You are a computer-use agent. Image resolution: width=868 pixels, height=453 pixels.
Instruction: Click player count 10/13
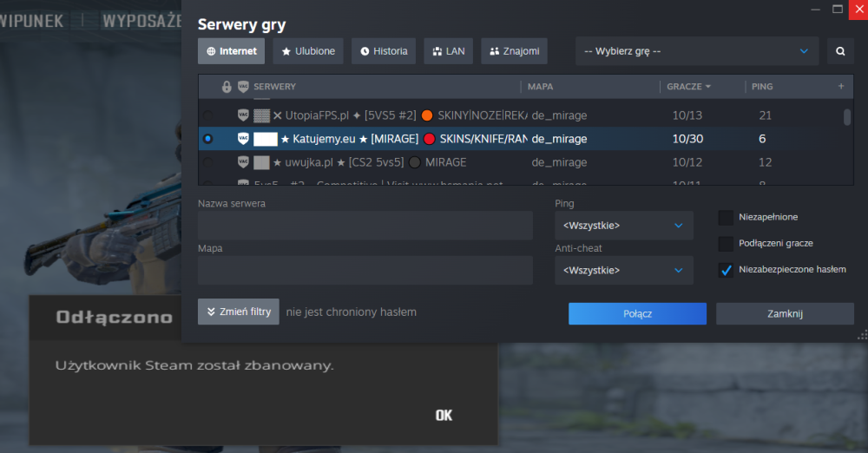(x=687, y=115)
